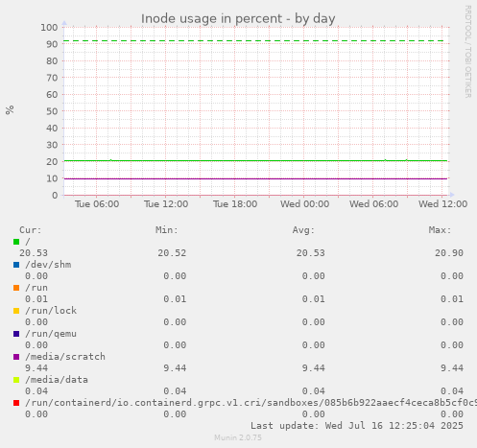Click the current value 20.53 for /
Image resolution: width=477 pixels, height=448 pixels.
pyautogui.click(x=34, y=253)
